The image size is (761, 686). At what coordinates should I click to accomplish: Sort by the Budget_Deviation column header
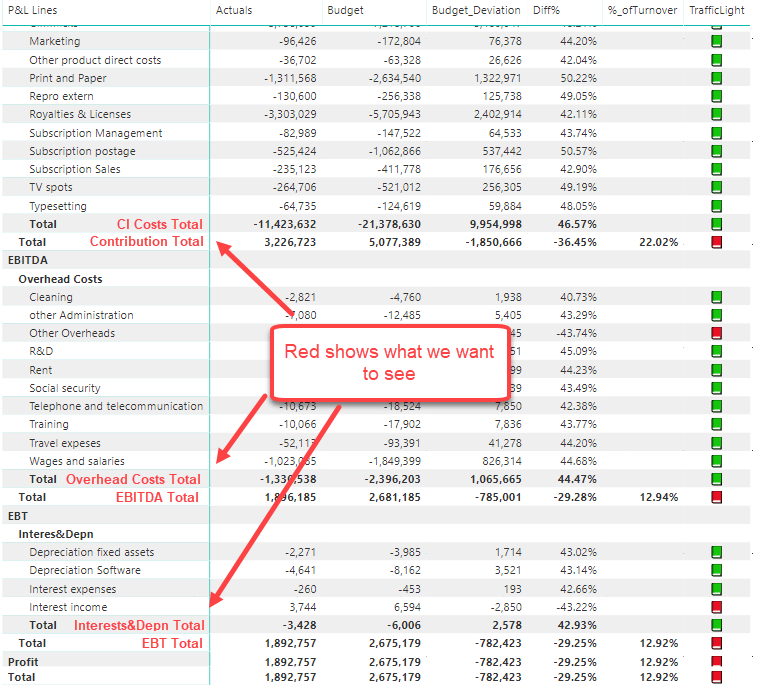(476, 10)
